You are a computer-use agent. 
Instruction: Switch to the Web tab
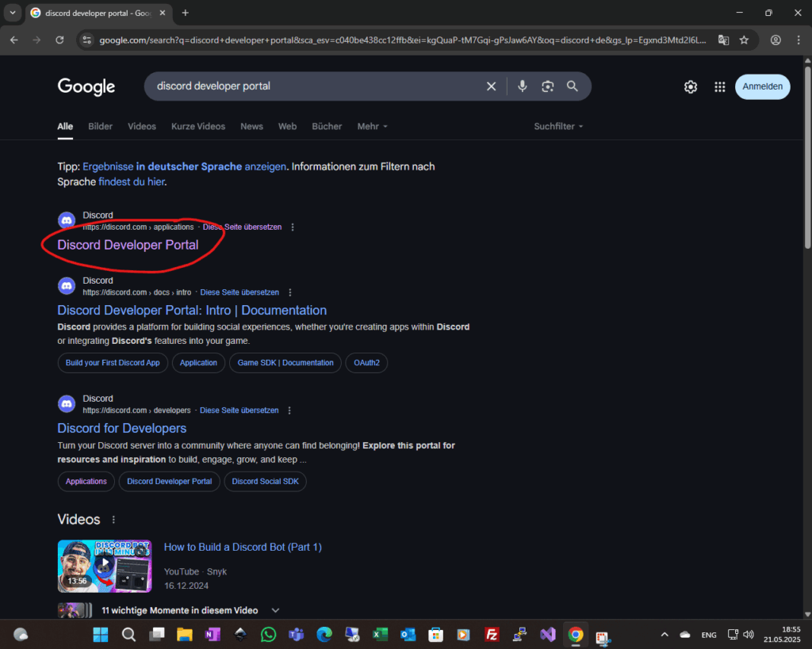click(x=287, y=126)
